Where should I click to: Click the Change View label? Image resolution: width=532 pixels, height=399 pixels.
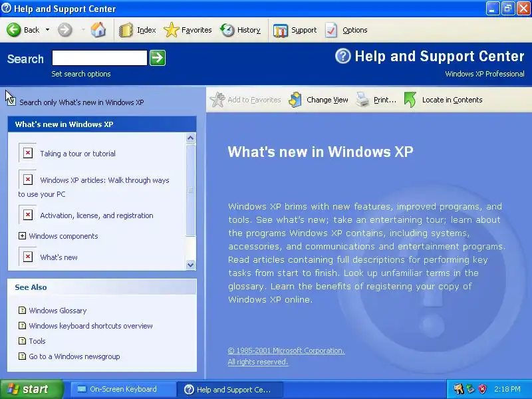coord(327,100)
